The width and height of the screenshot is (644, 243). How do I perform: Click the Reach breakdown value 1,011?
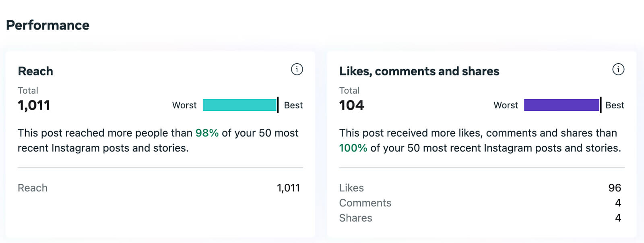(x=288, y=188)
